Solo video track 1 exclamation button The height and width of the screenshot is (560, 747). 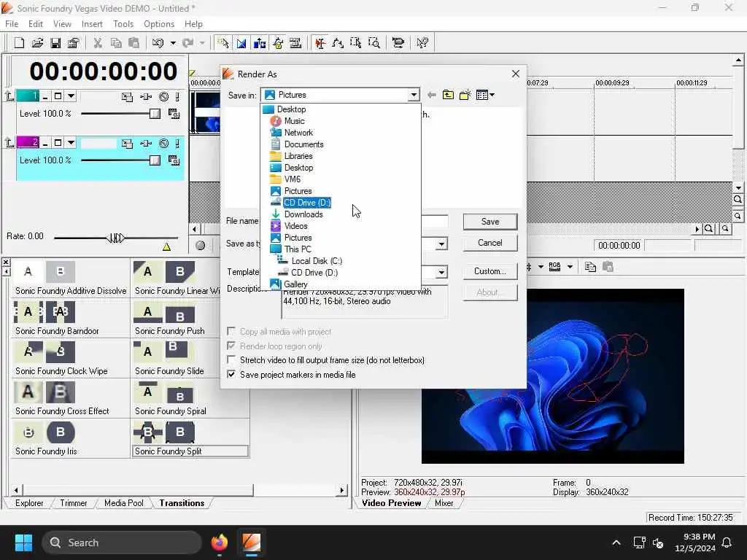177,97
